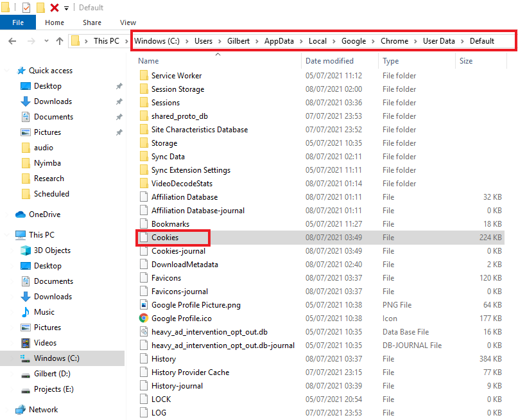The height and width of the screenshot is (420, 518).
Task: Switch to the Home ribbon tab
Action: click(55, 22)
